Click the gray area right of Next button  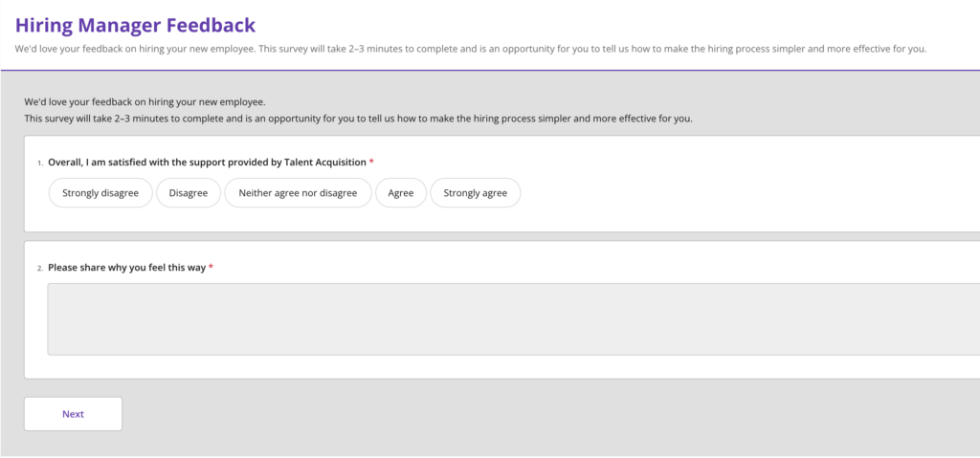pyautogui.click(x=479, y=414)
